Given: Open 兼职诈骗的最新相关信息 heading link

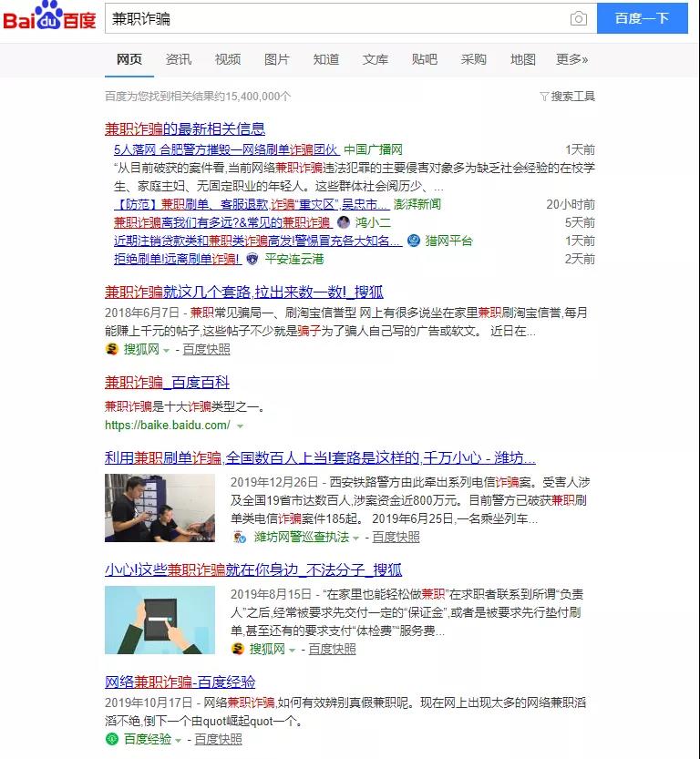Looking at the screenshot, I should 185,128.
